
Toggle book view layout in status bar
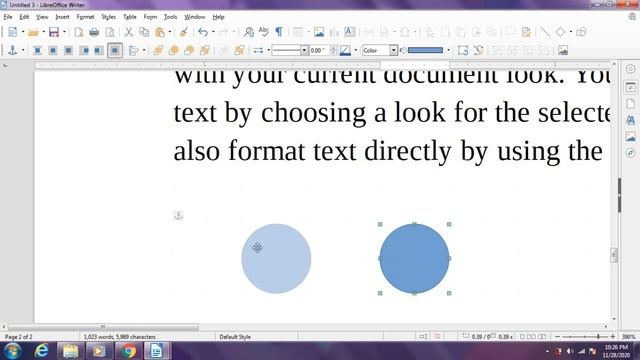(542, 337)
